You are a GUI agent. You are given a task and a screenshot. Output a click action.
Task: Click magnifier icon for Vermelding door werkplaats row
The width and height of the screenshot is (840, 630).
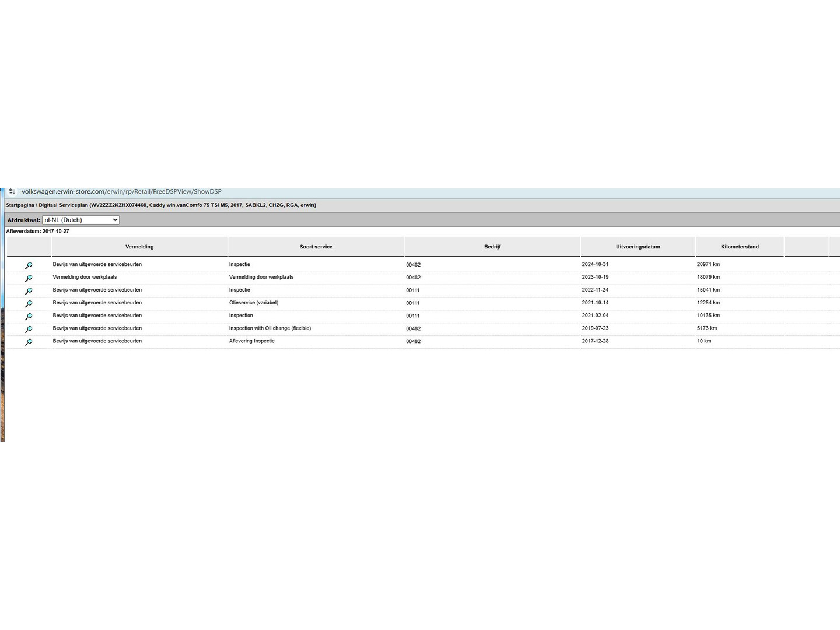pyautogui.click(x=29, y=278)
